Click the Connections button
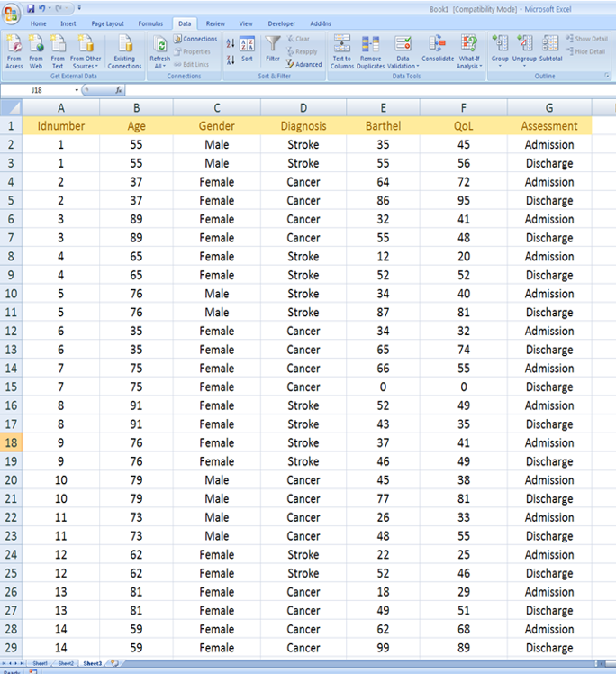 click(195, 39)
